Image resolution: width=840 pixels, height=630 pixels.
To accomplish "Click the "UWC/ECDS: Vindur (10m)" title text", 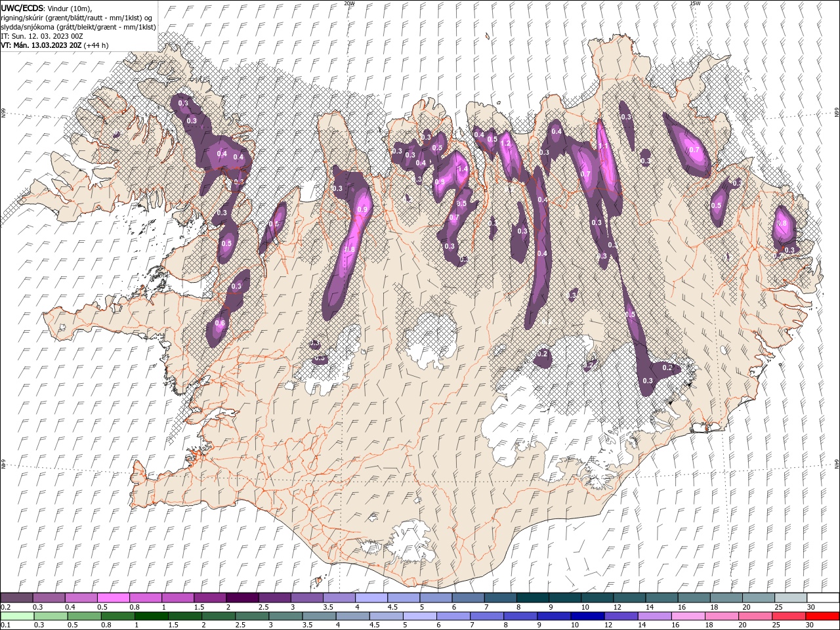I will point(47,8).
